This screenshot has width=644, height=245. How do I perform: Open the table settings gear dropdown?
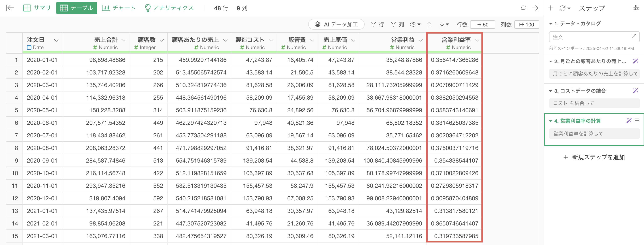[415, 25]
